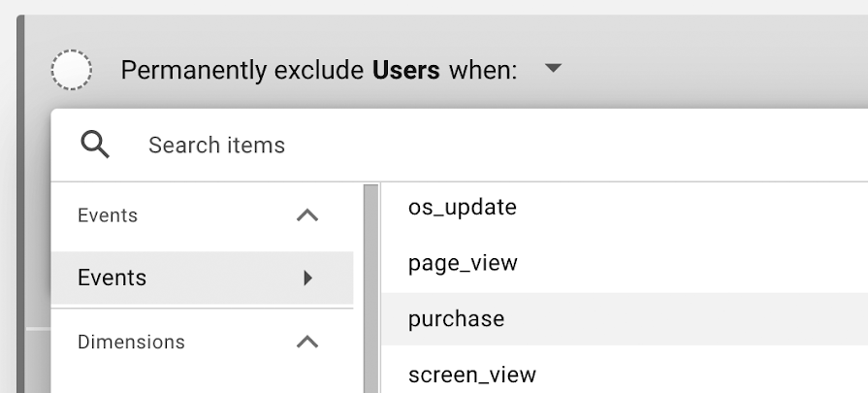The image size is (868, 393).
Task: Click the dark vertical bar on the far left edge
Action: [x=20, y=204]
